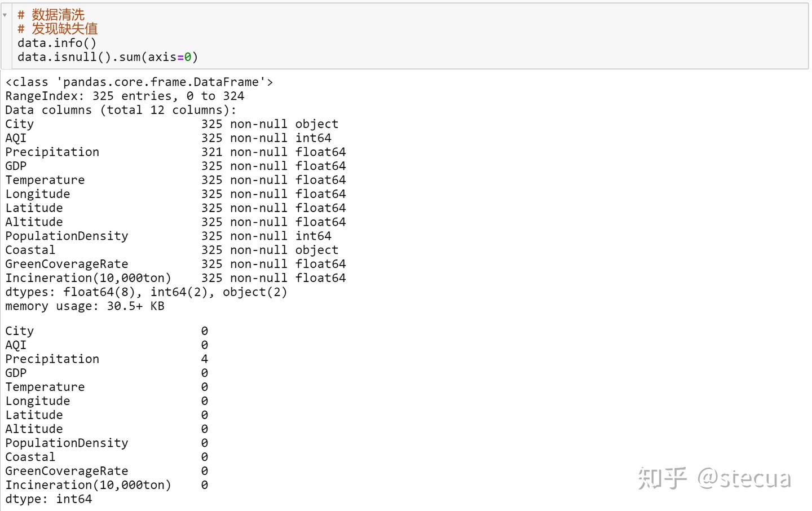
Task: Click the final 'dtype: int64' output line
Action: (48, 499)
